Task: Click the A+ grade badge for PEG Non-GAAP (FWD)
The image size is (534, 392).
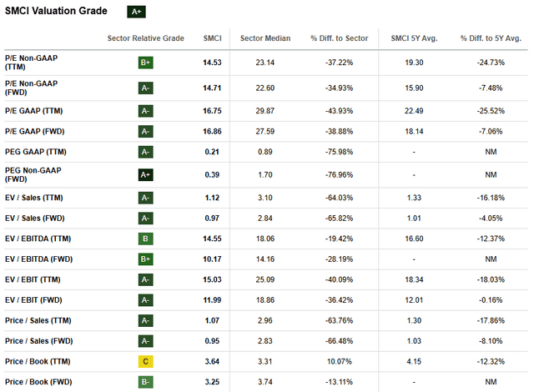Action: click(x=146, y=175)
